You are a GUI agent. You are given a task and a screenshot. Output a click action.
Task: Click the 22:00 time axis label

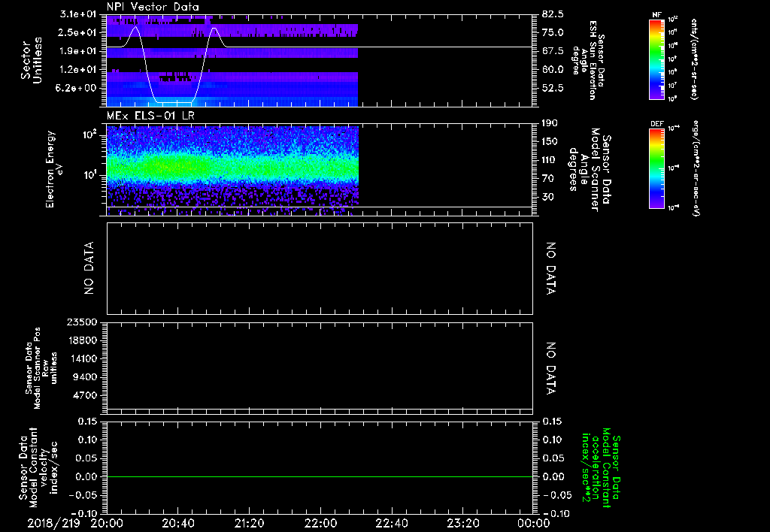(320, 523)
